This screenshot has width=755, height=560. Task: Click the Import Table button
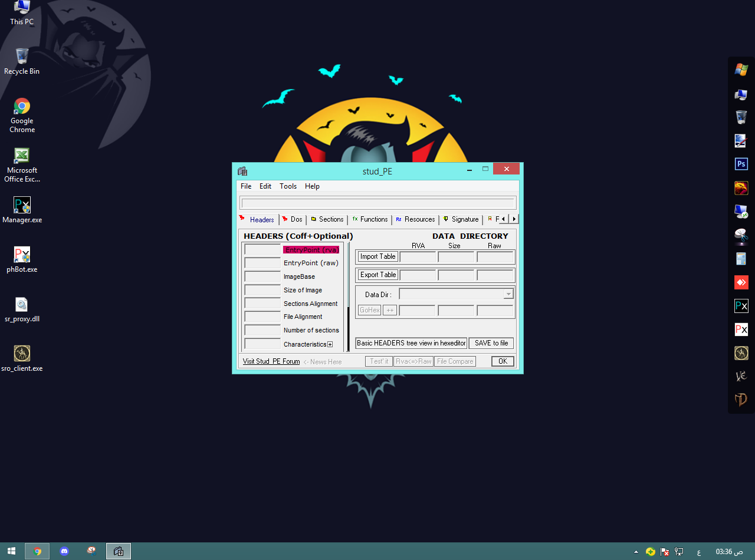click(378, 256)
